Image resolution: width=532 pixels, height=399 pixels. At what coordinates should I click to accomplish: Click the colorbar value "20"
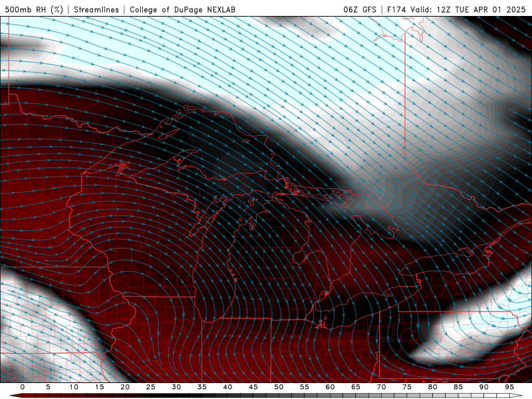click(x=125, y=387)
